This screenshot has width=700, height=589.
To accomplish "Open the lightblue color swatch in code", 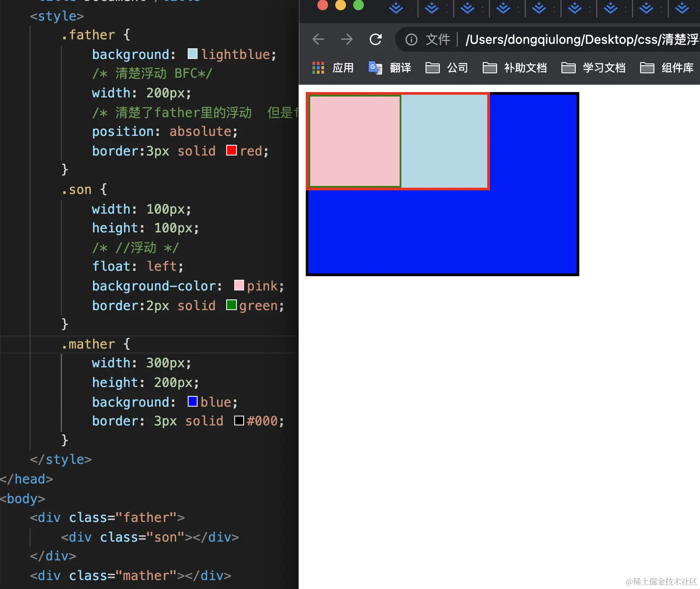I will pos(193,54).
